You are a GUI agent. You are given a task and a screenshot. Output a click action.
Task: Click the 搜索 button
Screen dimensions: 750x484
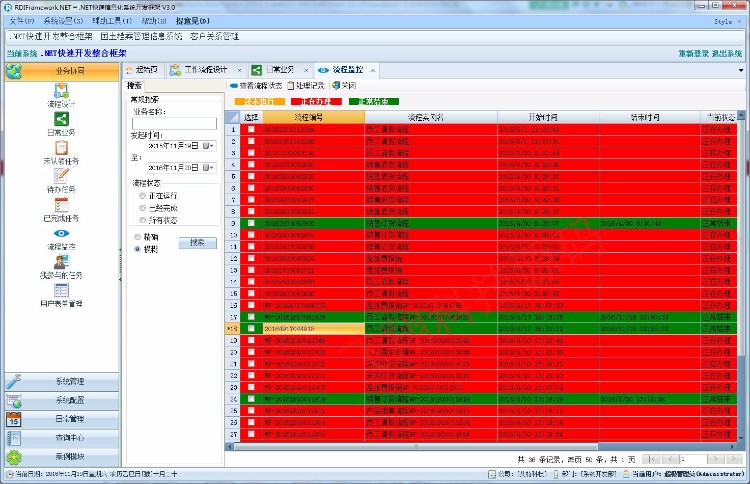(197, 242)
